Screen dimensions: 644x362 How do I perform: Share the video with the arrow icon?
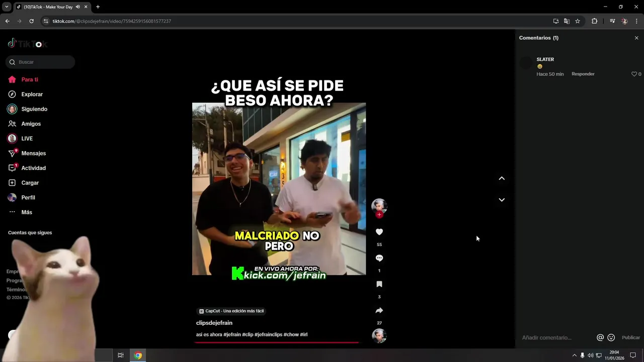(379, 310)
